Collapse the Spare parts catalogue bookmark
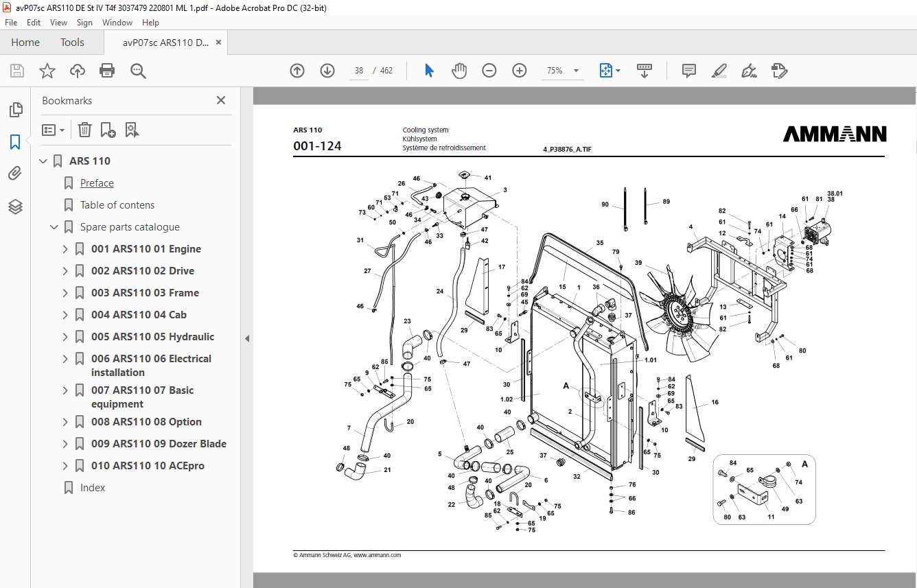 [54, 227]
